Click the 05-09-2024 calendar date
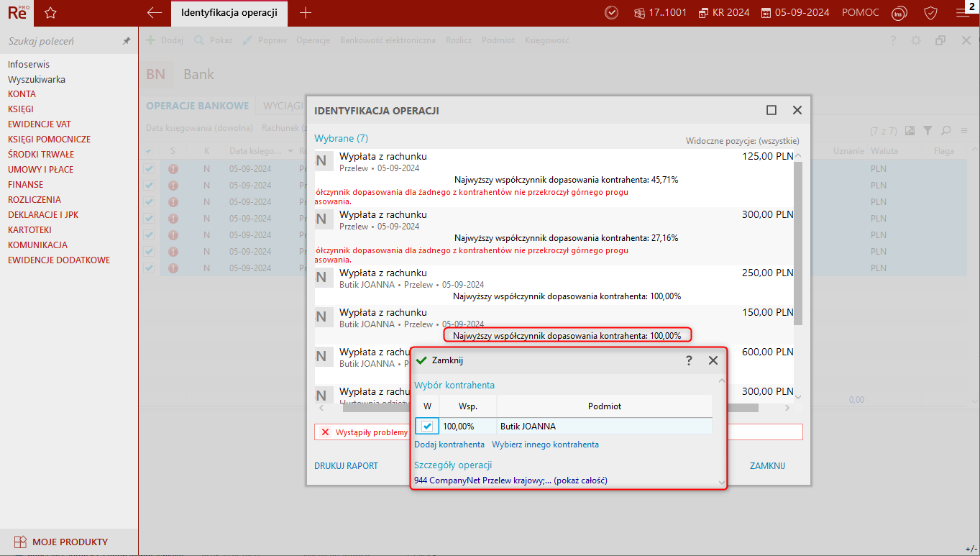980x556 pixels. pyautogui.click(x=795, y=13)
